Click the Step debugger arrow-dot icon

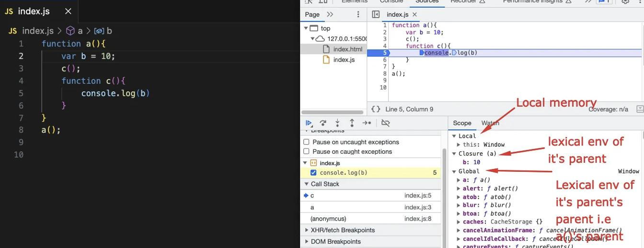click(x=367, y=123)
